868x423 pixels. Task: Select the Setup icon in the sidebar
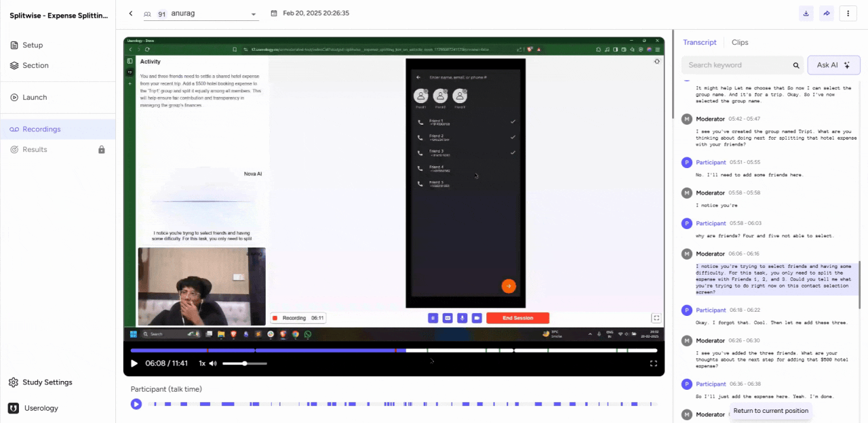(14, 45)
